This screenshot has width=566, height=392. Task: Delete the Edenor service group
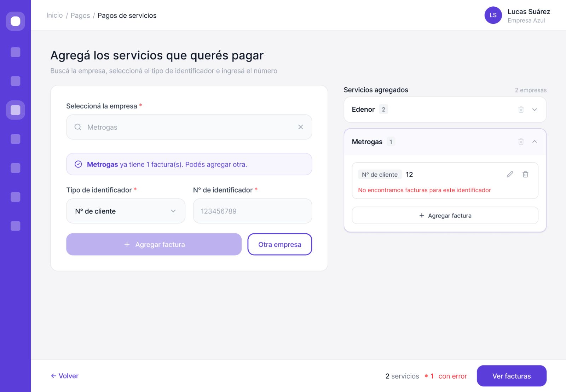pyautogui.click(x=521, y=110)
